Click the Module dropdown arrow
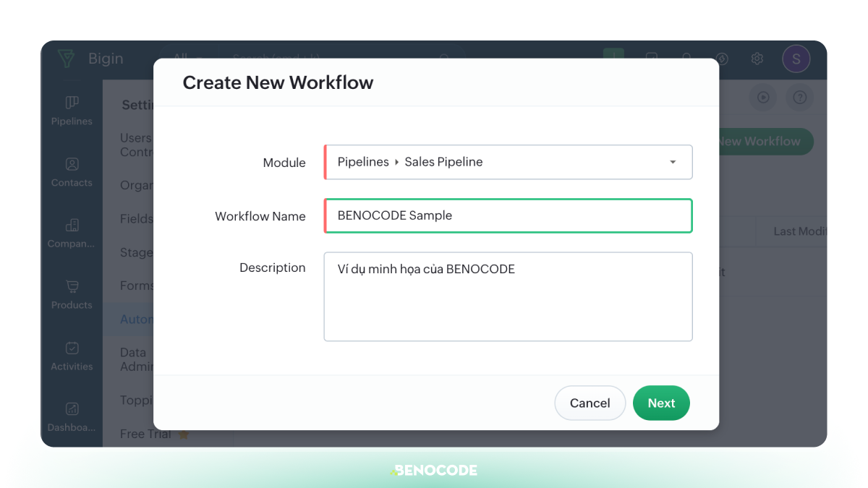 [673, 162]
